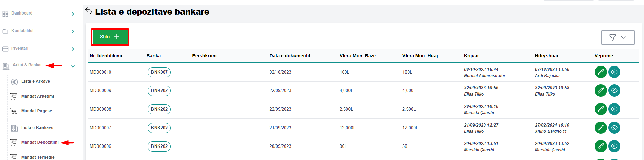Edit deposit record MD000007
The image size is (644, 160).
[x=600, y=128]
